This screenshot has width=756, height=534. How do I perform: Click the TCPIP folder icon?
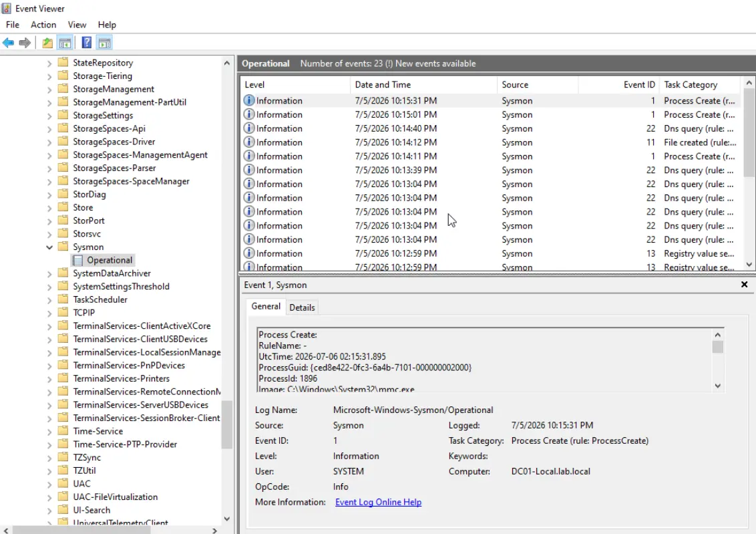point(63,312)
